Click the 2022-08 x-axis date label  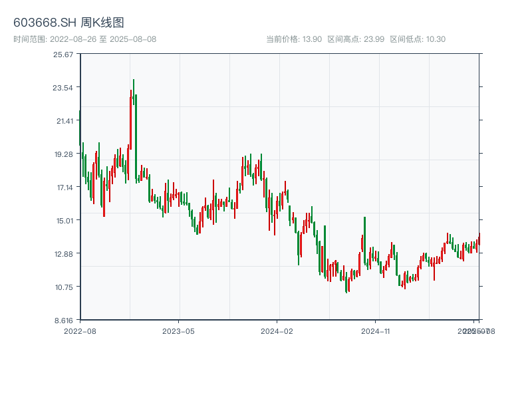point(80,331)
